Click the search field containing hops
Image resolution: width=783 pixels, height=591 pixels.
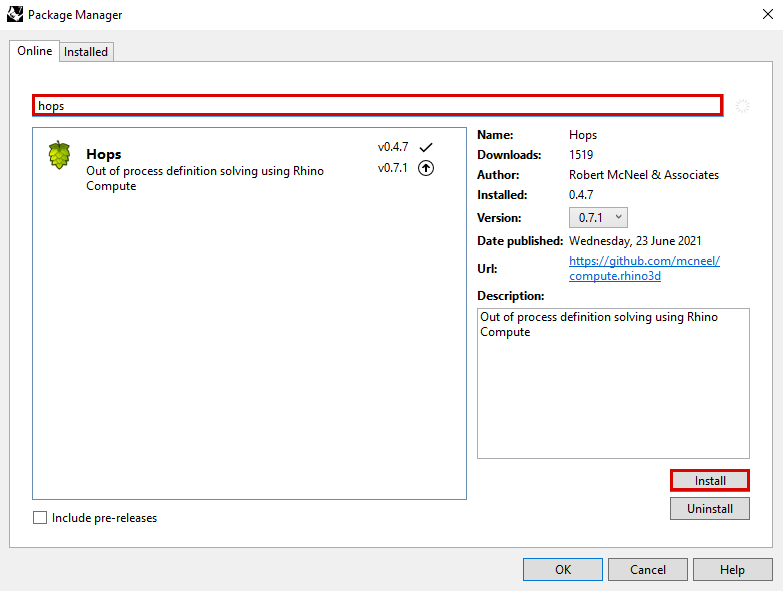(378, 106)
